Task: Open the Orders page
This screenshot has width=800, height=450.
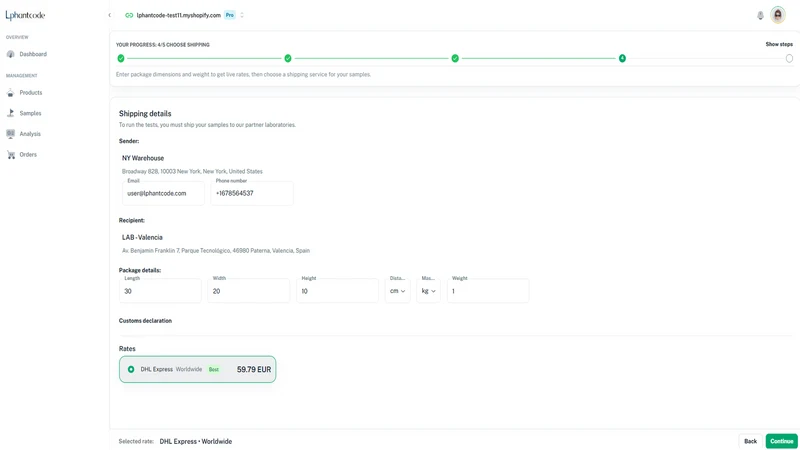Action: [28, 155]
